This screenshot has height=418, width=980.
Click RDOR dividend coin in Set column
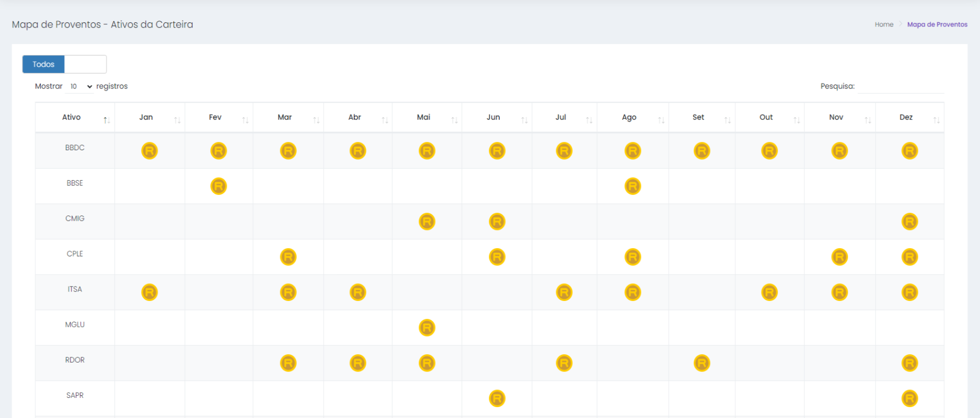point(702,363)
